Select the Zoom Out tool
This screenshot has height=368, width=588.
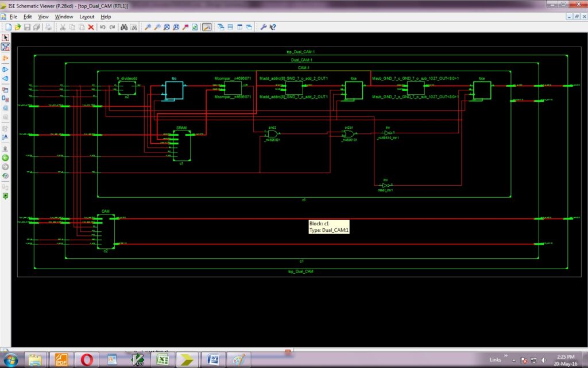(157, 26)
